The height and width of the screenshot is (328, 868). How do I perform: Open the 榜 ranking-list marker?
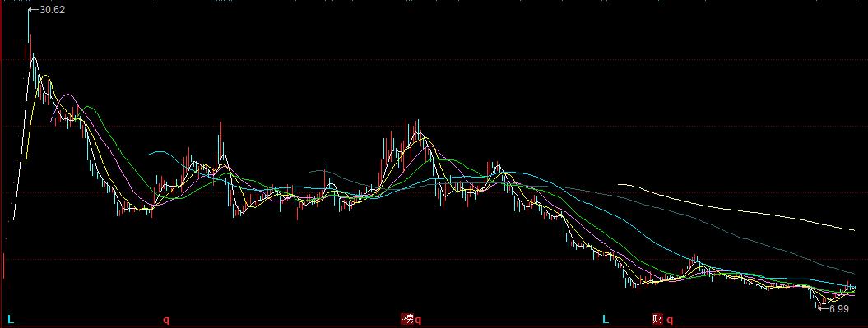(407, 319)
